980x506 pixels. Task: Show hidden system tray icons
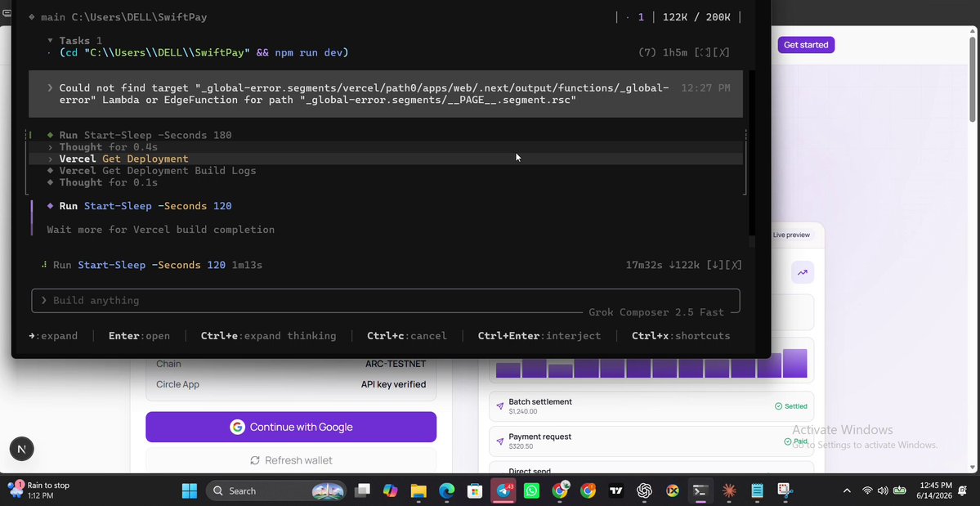847,491
